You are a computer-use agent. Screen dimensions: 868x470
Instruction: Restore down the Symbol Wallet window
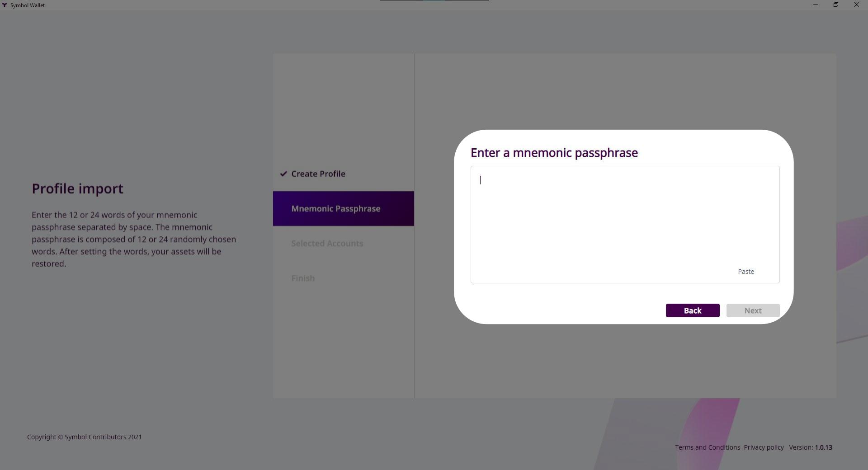tap(835, 5)
